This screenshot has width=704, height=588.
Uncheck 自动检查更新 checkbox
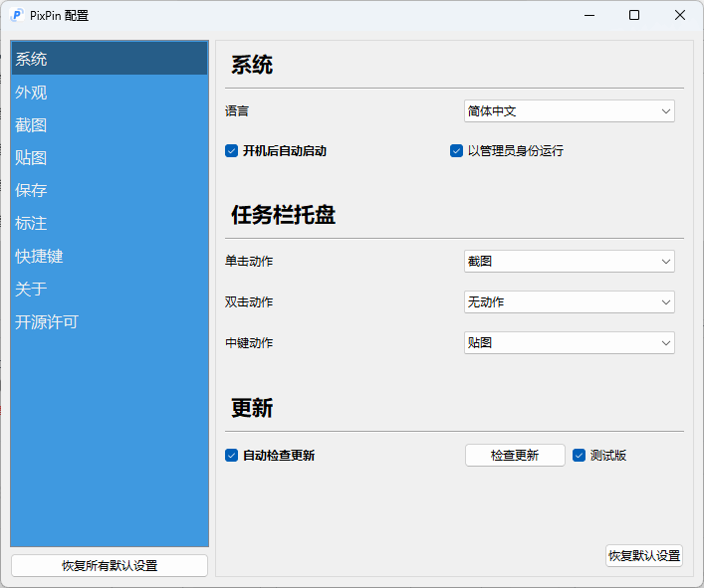[232, 456]
